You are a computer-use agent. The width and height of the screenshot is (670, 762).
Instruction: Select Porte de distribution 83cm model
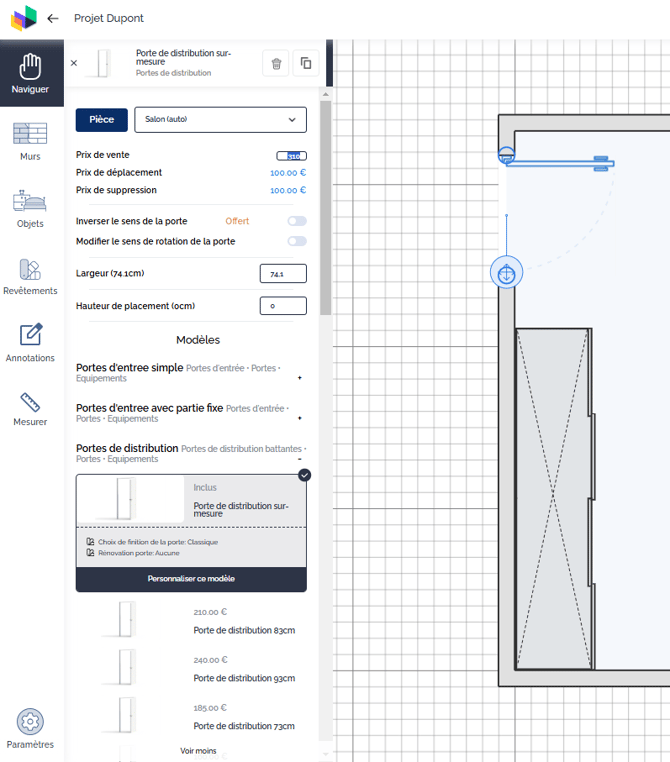point(191,621)
